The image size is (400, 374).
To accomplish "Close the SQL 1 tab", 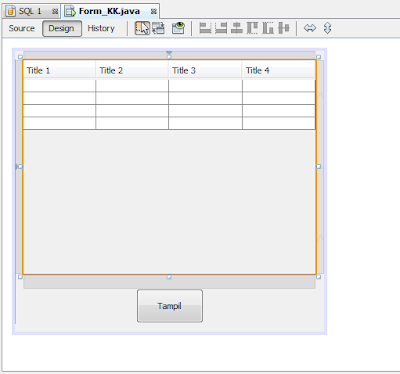I will (x=55, y=11).
